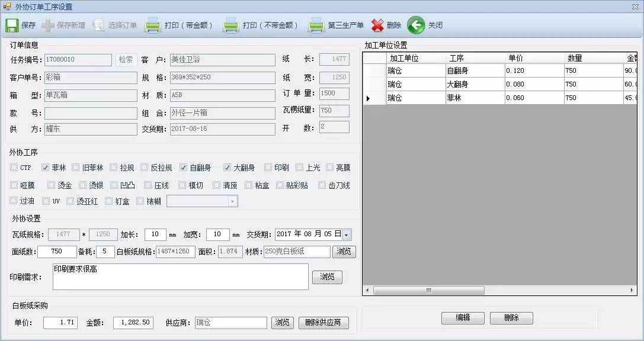This screenshot has width=644, height=341.
Task: Click 删除供应商 button
Action: coord(323,323)
